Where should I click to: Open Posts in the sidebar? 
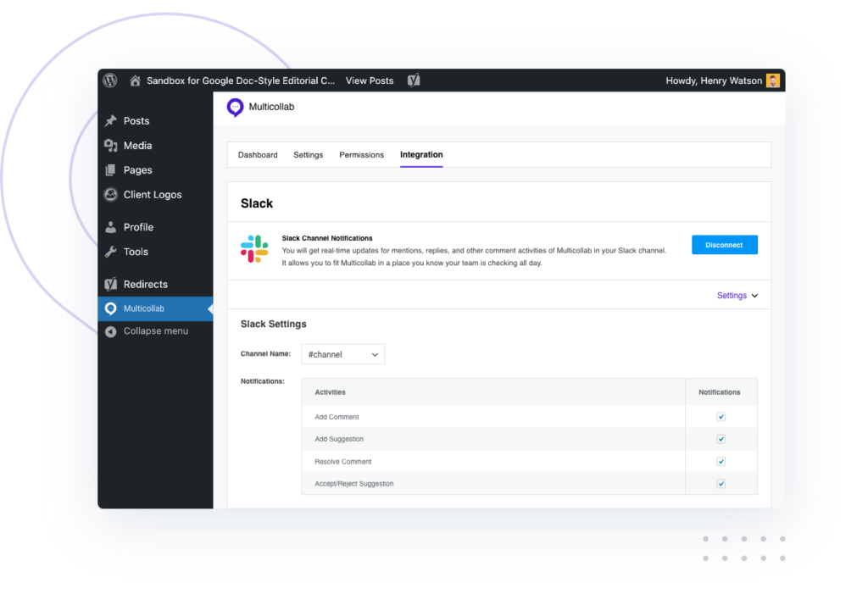coord(136,120)
